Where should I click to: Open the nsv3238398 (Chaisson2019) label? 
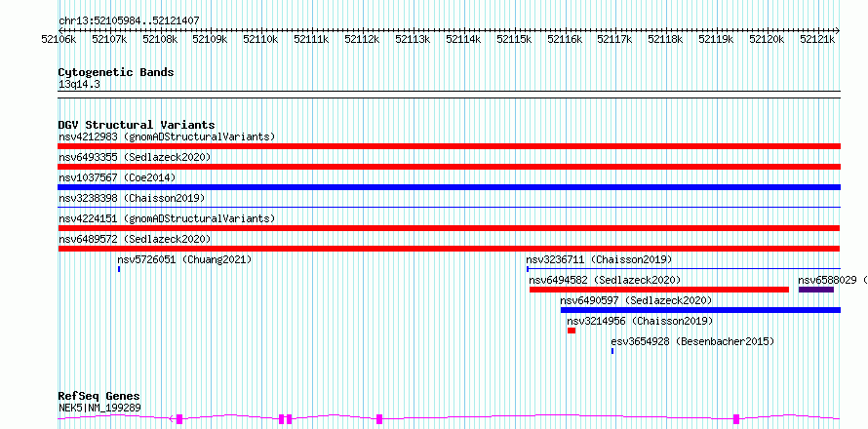pos(132,198)
